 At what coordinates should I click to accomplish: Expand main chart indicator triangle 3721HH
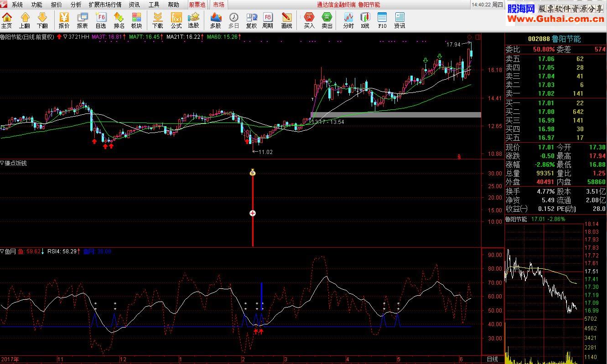coord(65,37)
